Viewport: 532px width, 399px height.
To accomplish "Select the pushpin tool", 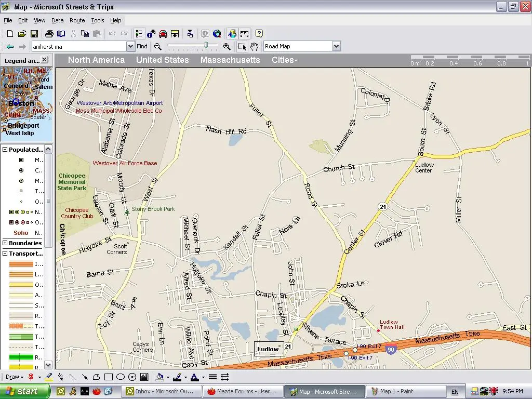I will coord(30,377).
